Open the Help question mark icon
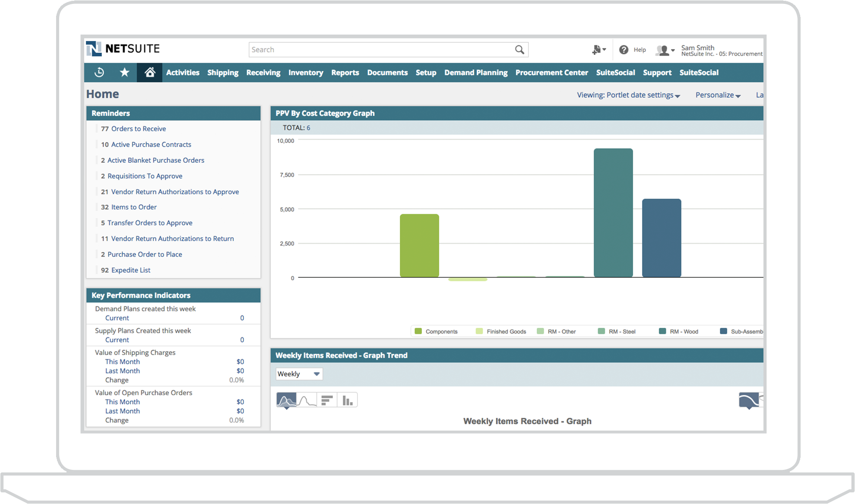 624,50
